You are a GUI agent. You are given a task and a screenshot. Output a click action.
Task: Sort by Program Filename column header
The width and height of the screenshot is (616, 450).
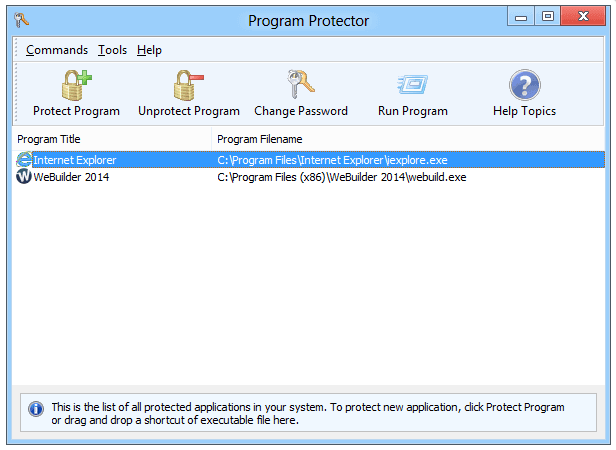tap(408, 139)
